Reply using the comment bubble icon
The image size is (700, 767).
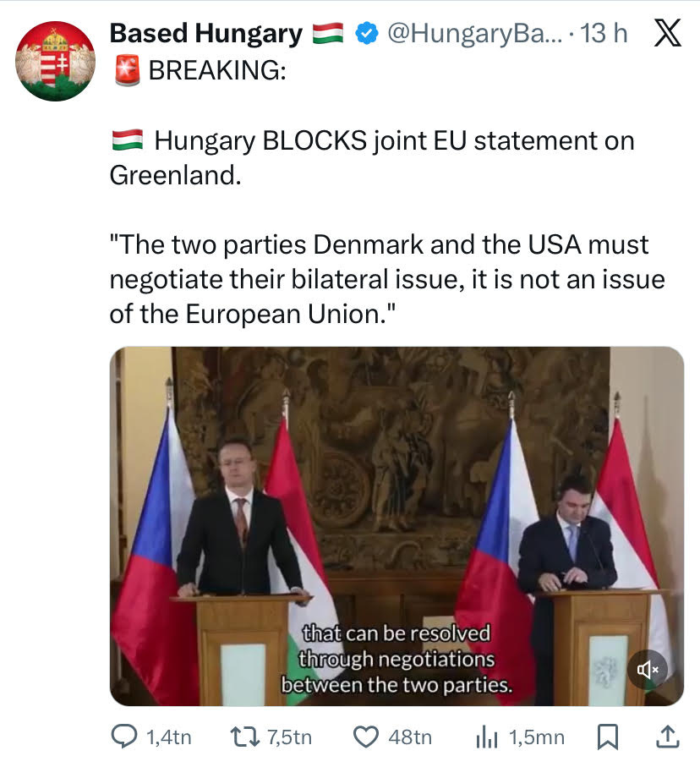click(x=123, y=737)
